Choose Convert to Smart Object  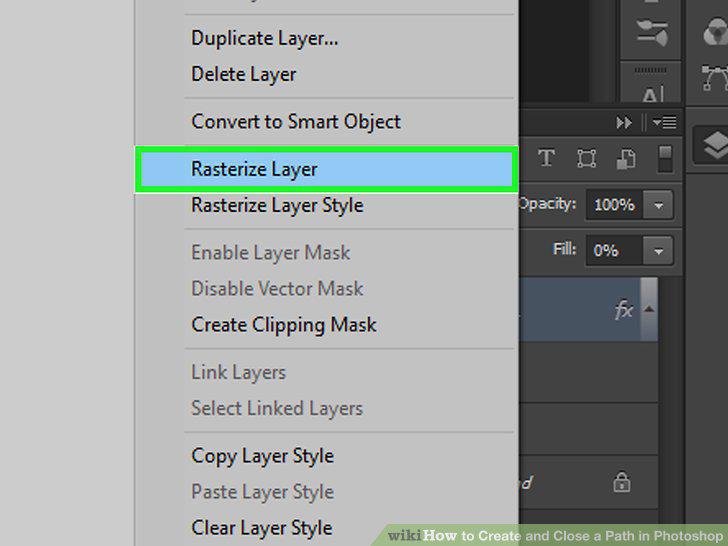tap(296, 122)
